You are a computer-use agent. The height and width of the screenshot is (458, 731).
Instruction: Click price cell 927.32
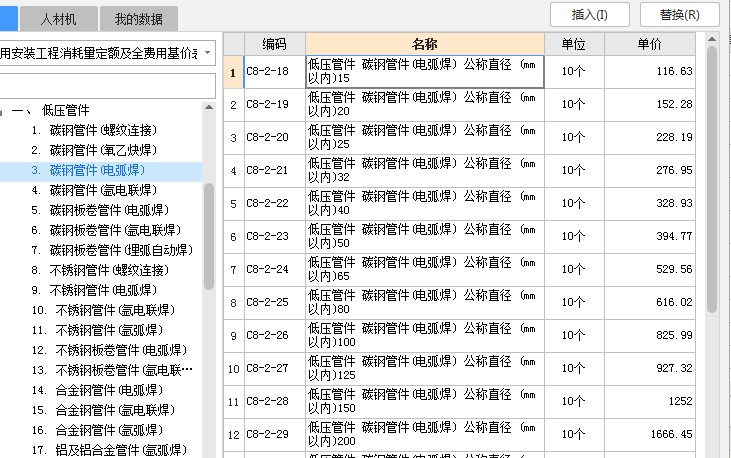[x=650, y=369]
